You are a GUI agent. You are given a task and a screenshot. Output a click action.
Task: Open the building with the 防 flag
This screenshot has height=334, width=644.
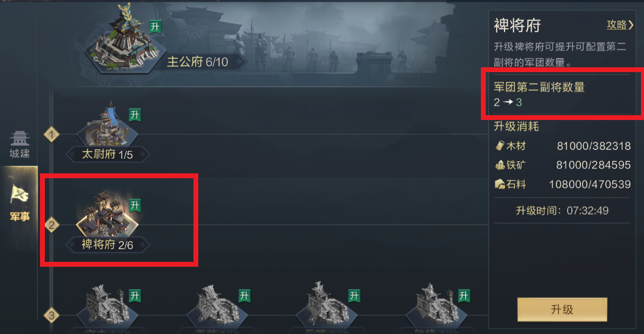click(217, 304)
